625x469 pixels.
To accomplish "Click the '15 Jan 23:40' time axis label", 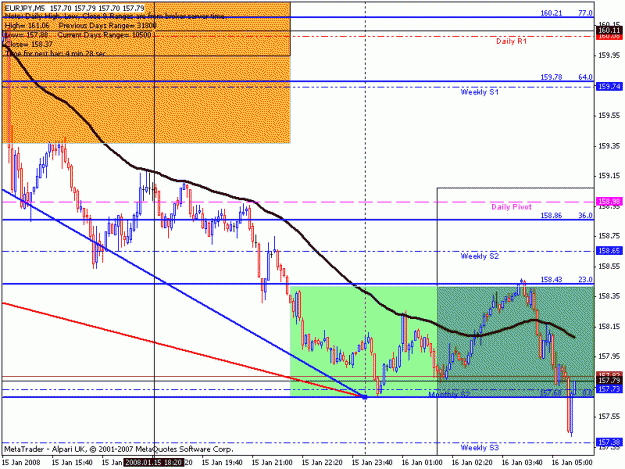I will (372, 463).
